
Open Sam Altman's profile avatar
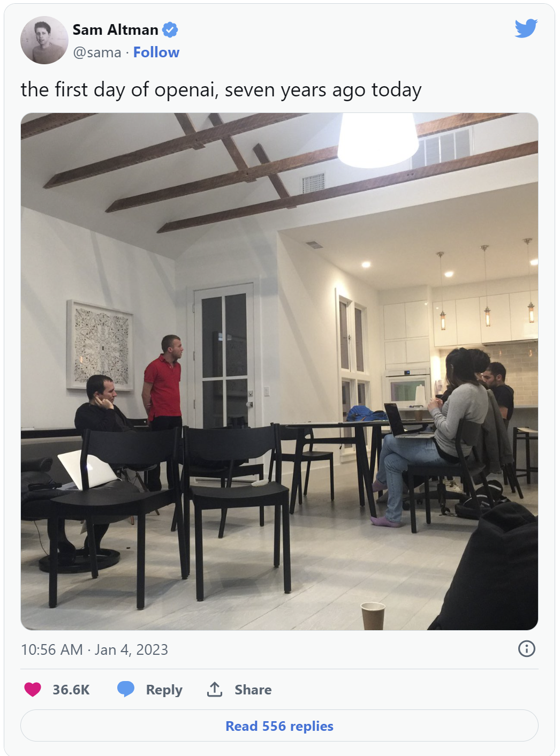pos(44,40)
